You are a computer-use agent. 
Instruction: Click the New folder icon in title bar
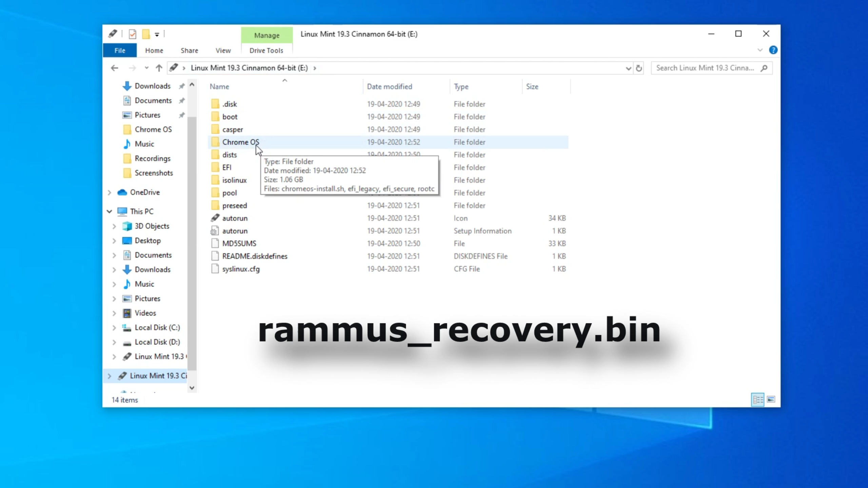(x=146, y=34)
